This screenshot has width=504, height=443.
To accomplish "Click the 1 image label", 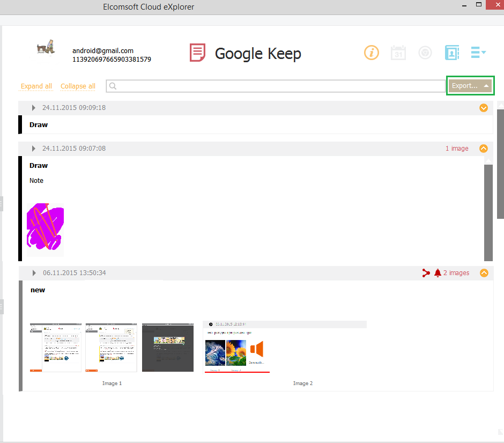I will (457, 148).
